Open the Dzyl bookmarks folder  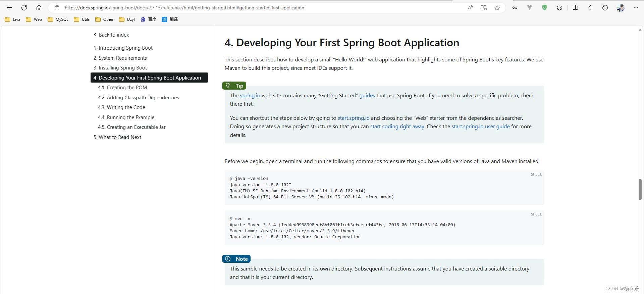click(127, 19)
